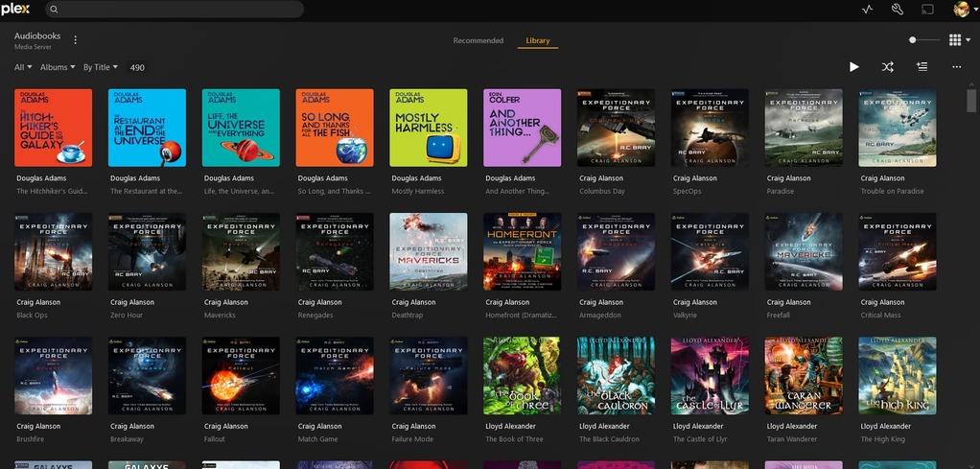980x469 pixels.
Task: Click Fallout title text
Action: [x=216, y=439]
